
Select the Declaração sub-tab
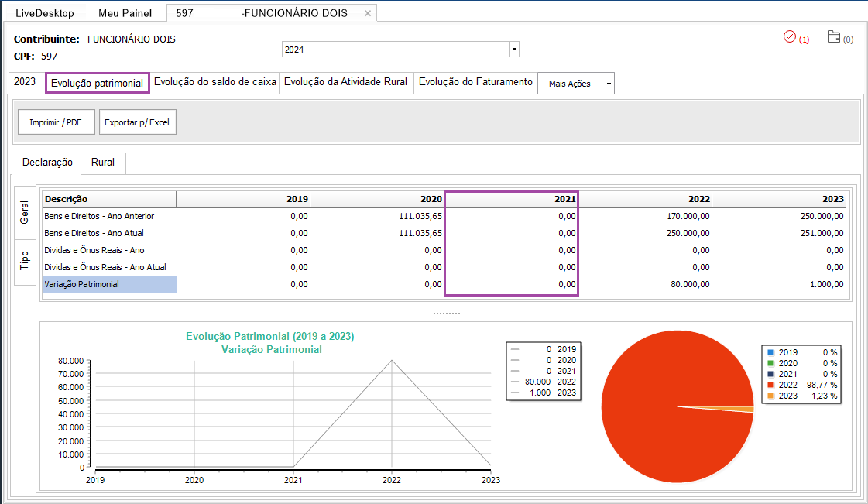pos(47,163)
